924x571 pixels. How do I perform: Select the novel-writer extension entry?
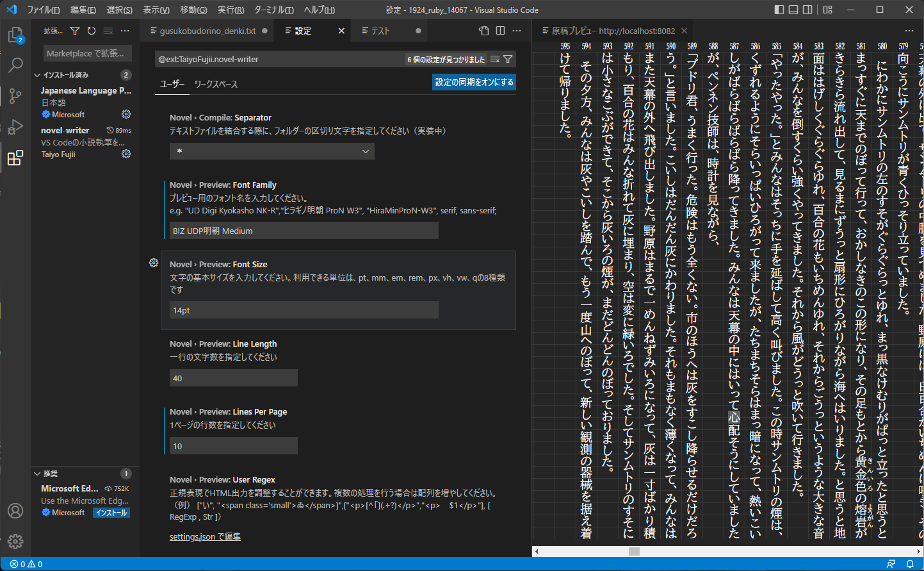tap(86, 142)
